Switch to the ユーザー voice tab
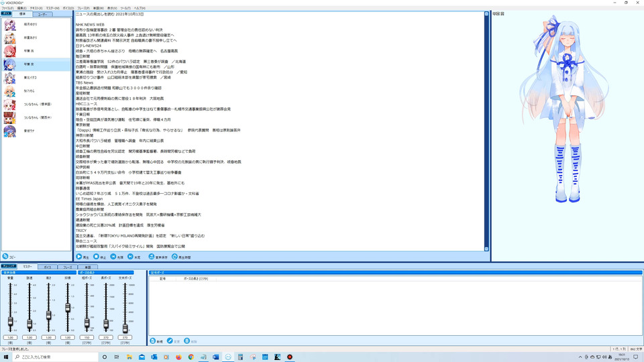 (42, 14)
